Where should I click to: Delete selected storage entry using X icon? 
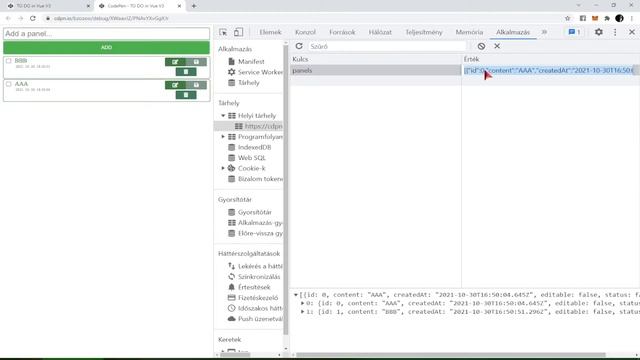coord(497,46)
